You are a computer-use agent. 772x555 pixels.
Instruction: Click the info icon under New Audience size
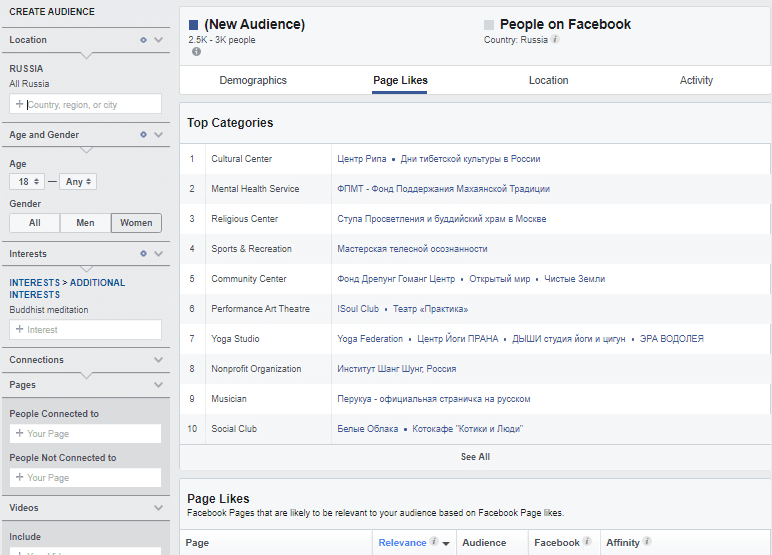196,52
